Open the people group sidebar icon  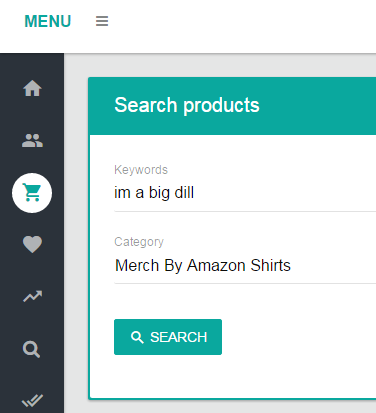32,140
